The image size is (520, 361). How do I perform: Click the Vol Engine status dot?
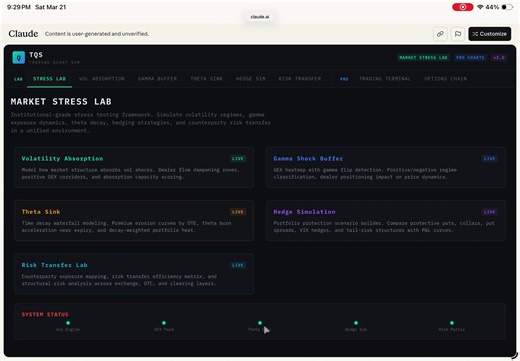[68, 323]
